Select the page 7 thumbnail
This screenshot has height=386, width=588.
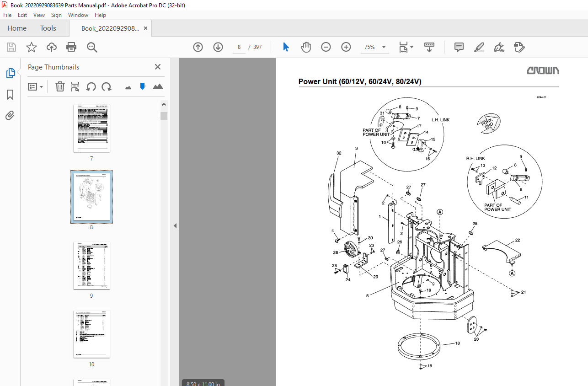91,129
